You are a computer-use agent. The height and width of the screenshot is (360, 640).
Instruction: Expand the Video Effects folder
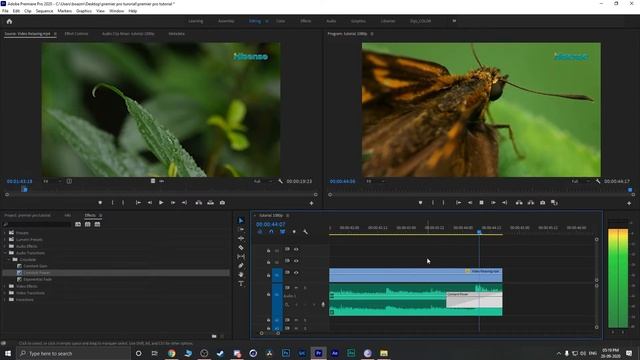click(5, 286)
